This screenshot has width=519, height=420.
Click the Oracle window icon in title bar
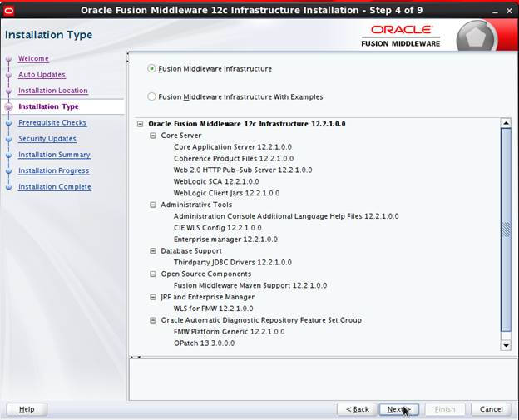tap(9, 10)
